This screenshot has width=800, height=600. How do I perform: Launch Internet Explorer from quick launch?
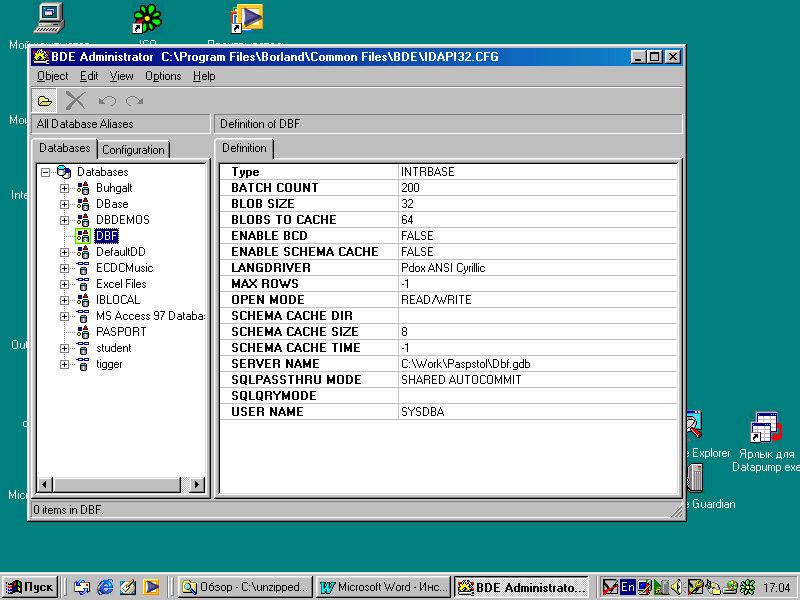(105, 587)
